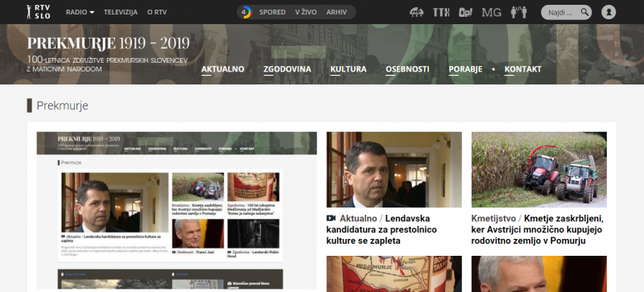The width and height of the screenshot is (644, 292).
Task: Go to the Porabje tab
Action: click(465, 69)
